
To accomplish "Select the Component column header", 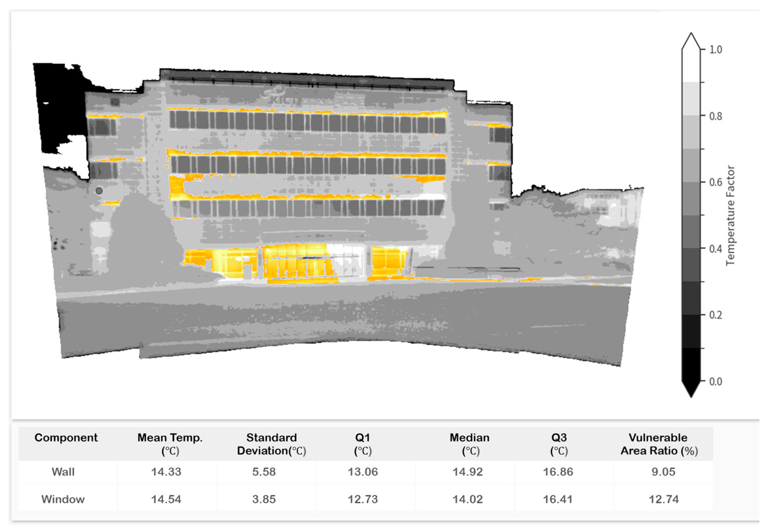I will pos(66,438).
